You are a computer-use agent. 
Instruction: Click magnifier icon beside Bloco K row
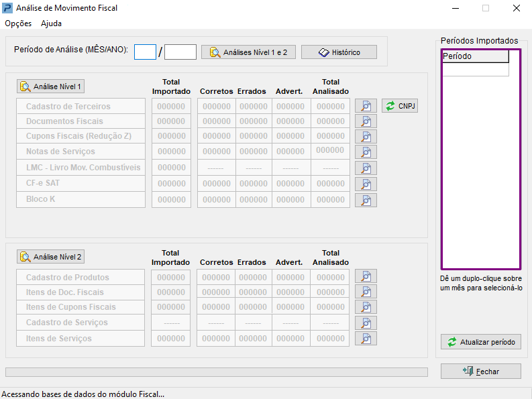(366, 200)
